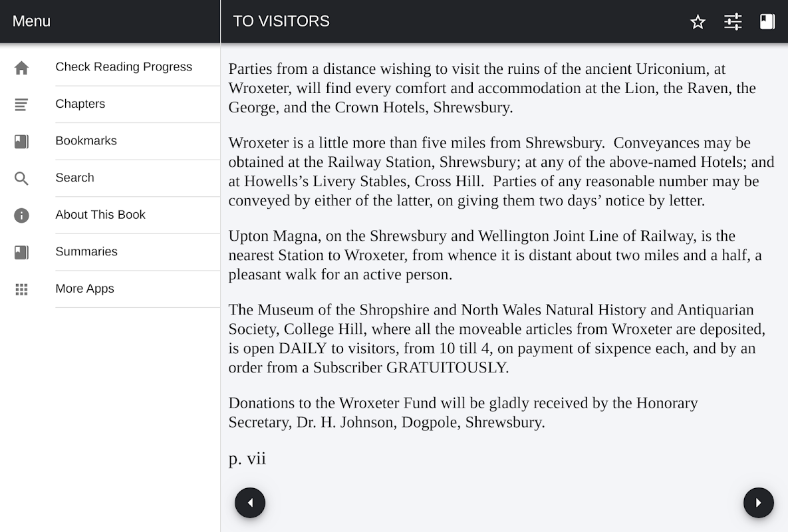This screenshot has height=532, width=788.
Task: Open the reading settings sliders icon
Action: pyautogui.click(x=733, y=22)
